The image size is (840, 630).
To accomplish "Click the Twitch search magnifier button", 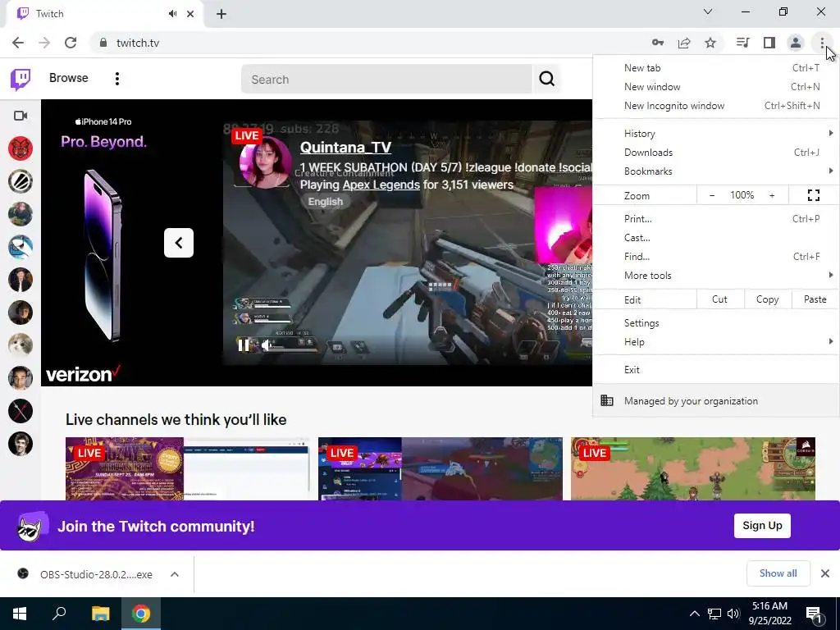I will coord(546,79).
